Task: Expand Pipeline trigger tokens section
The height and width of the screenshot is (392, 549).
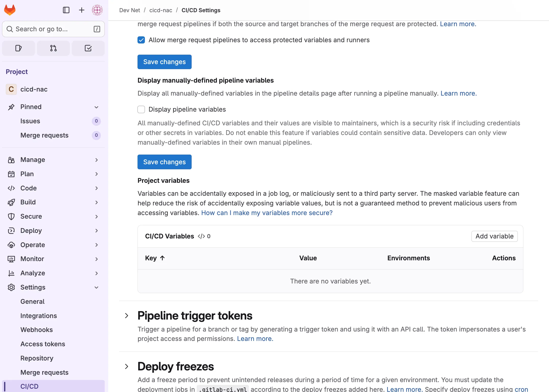Action: tap(127, 316)
